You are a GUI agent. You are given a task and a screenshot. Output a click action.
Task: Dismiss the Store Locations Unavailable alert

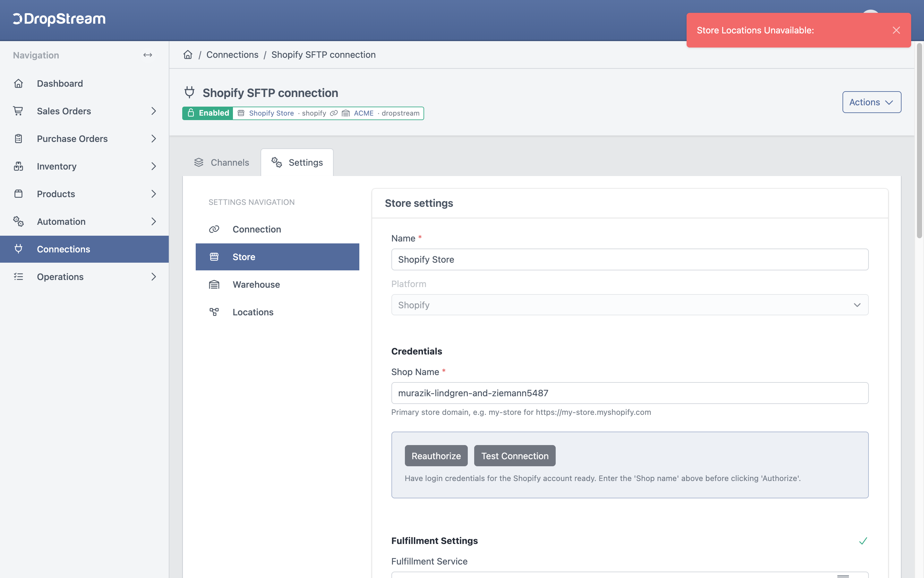pyautogui.click(x=896, y=30)
